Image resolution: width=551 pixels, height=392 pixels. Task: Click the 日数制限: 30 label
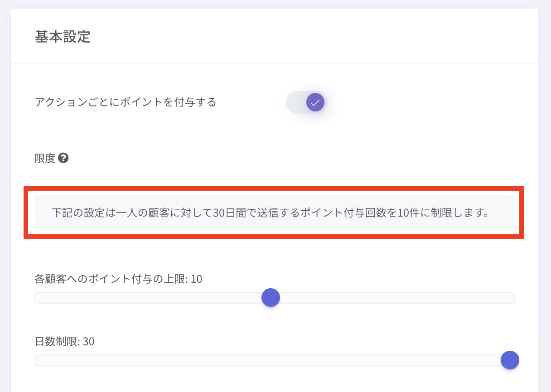click(64, 341)
